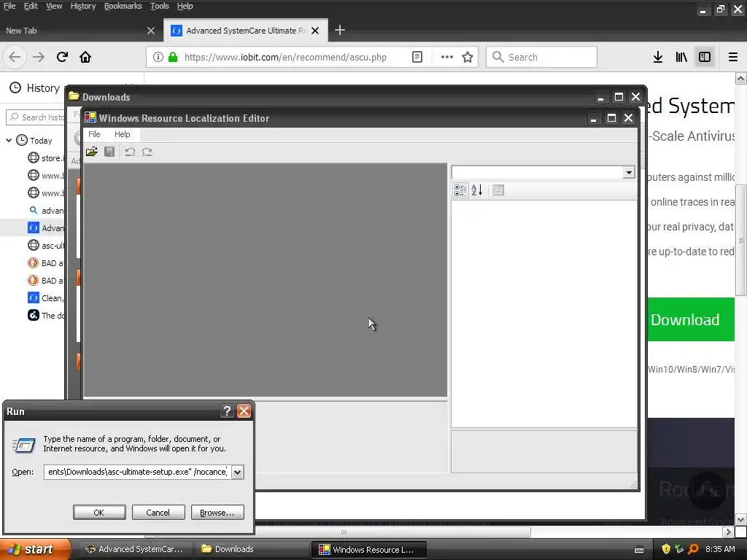Click the Open command input field
The width and height of the screenshot is (747, 560).
tap(138, 472)
